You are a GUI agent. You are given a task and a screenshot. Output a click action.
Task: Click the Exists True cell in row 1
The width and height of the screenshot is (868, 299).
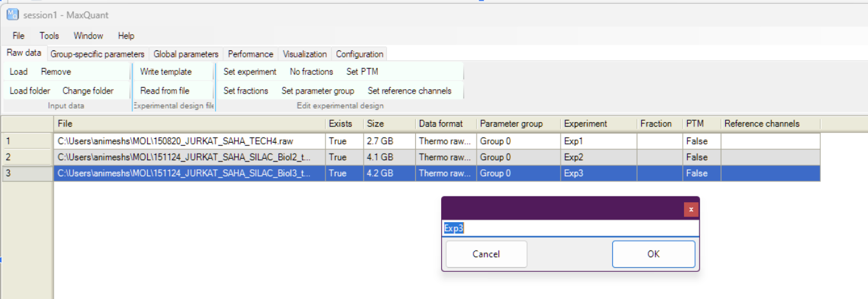(x=344, y=141)
